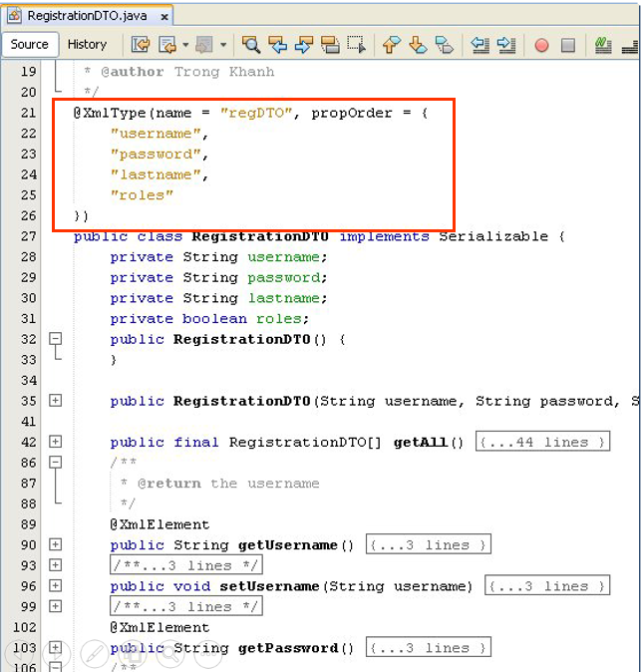Go back to previous editor location

[x=167, y=45]
